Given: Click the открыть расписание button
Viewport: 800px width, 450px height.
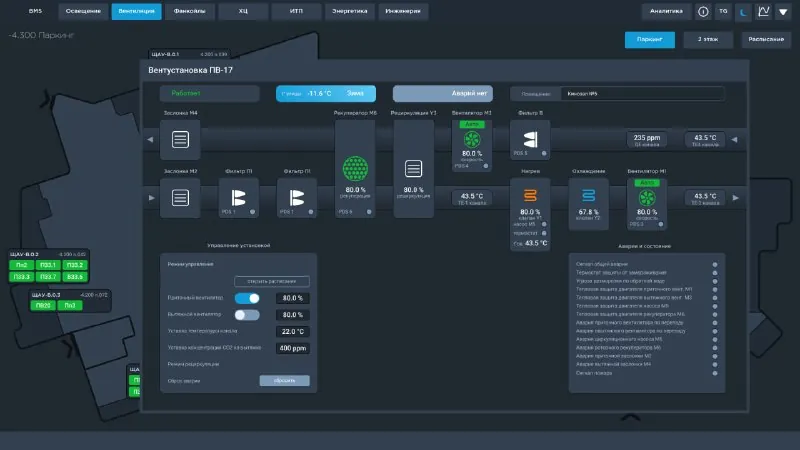Looking at the screenshot, I should tap(271, 281).
